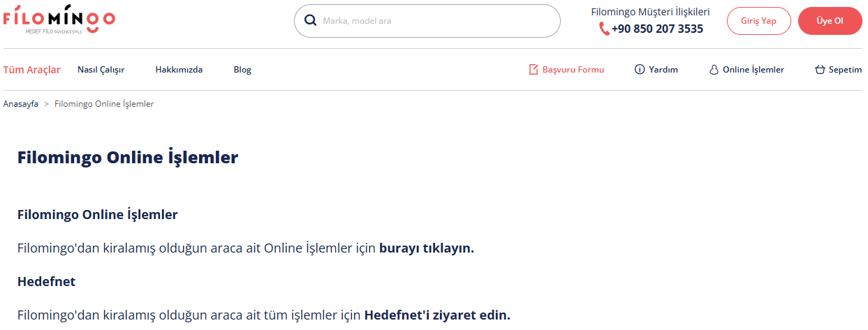The height and width of the screenshot is (330, 868).
Task: Navigate to the Blog section
Action: click(242, 70)
